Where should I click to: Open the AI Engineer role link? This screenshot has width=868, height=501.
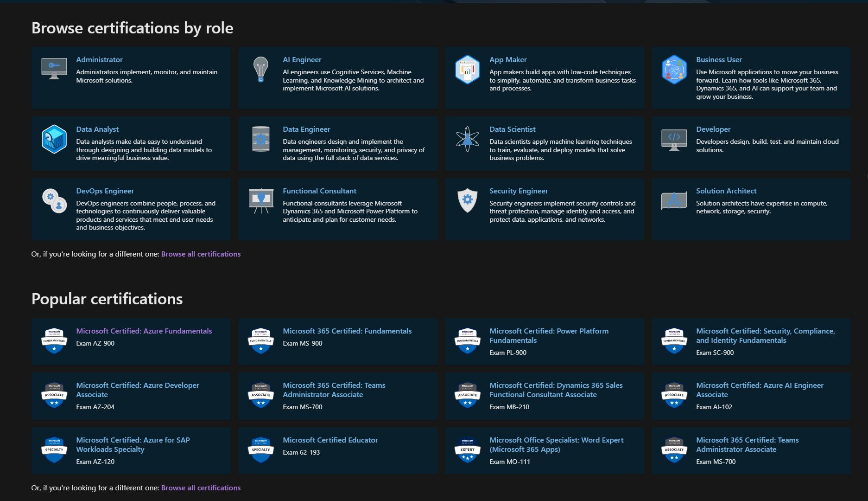[x=302, y=60]
